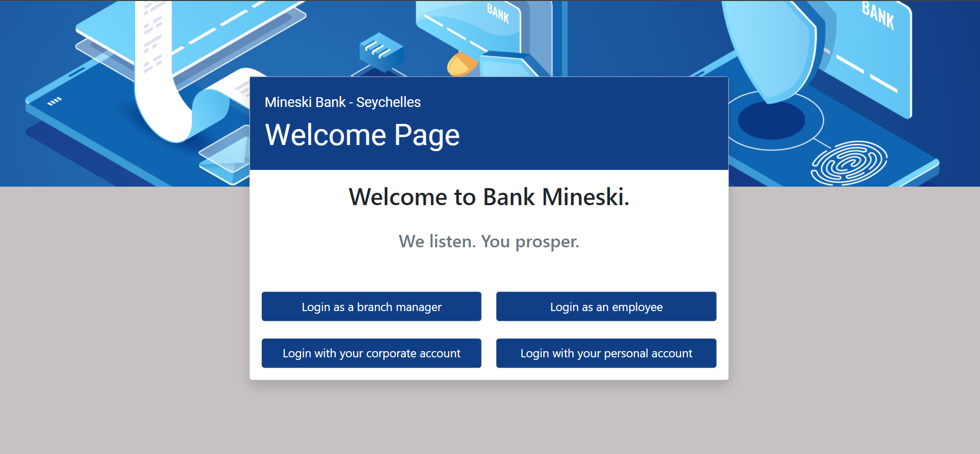980x454 pixels.
Task: Login as a branch manager
Action: coord(371,306)
